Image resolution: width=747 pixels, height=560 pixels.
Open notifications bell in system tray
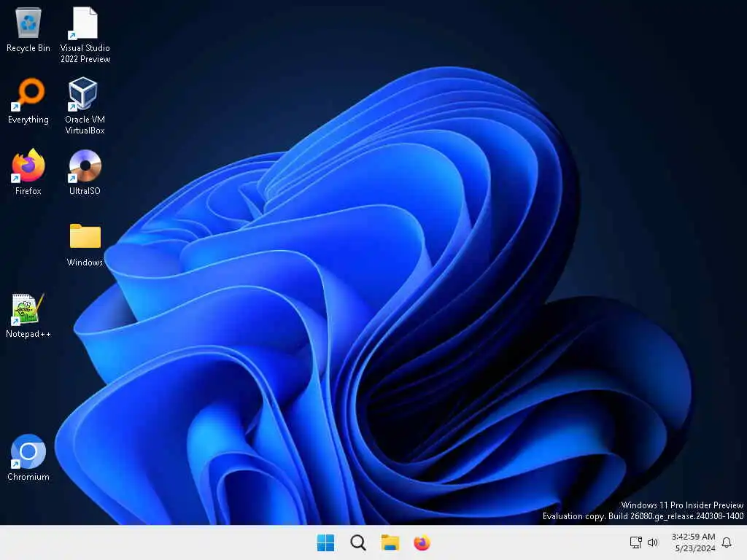727,542
